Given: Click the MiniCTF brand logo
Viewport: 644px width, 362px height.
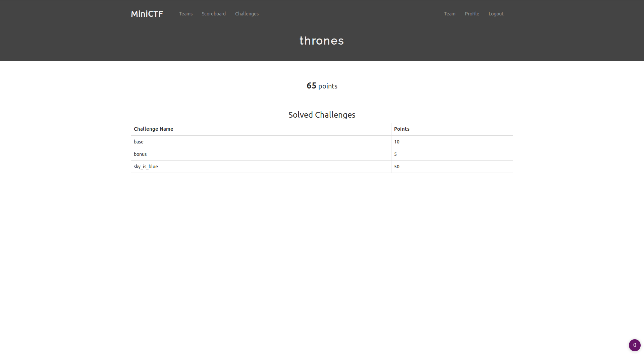Looking at the screenshot, I should [x=147, y=14].
